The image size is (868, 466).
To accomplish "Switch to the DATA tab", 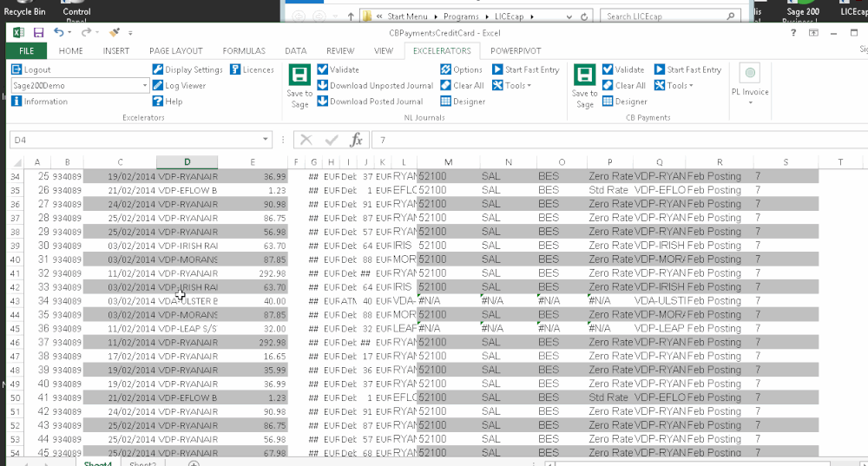I will tap(296, 51).
